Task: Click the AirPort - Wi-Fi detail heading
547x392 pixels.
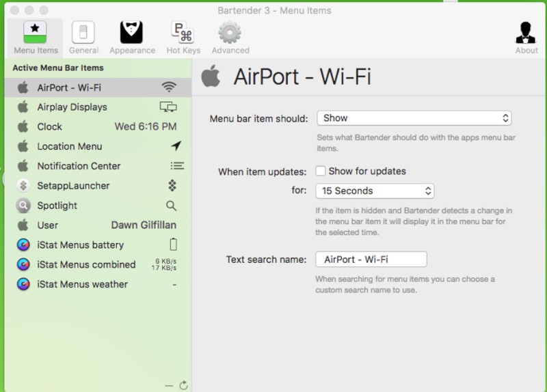Action: pyautogui.click(x=302, y=76)
